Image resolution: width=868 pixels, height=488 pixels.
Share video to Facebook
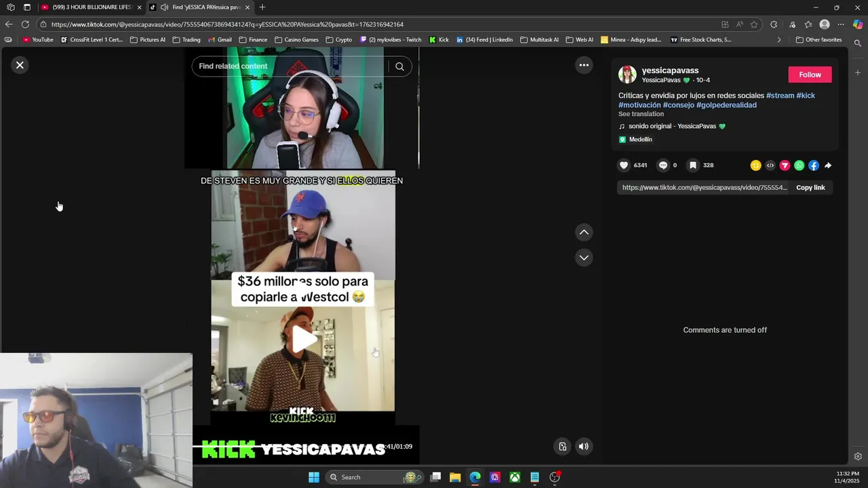[814, 165]
